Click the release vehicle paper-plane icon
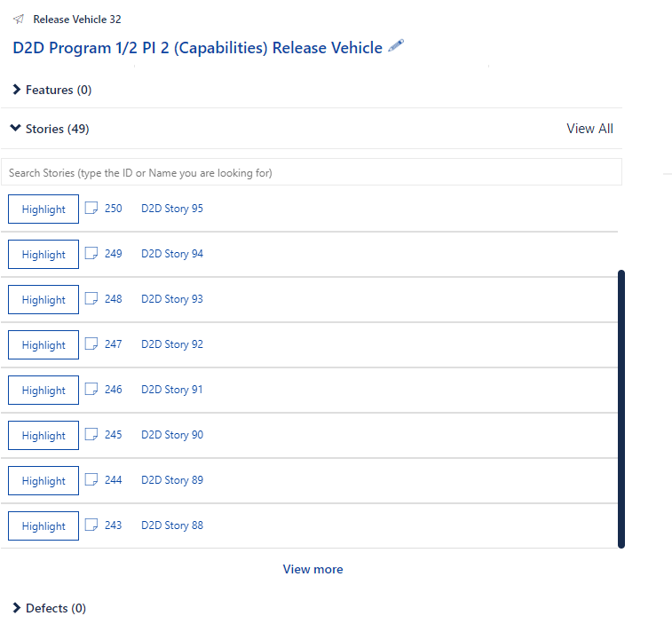Screen dimensions: 672x624 [19, 19]
